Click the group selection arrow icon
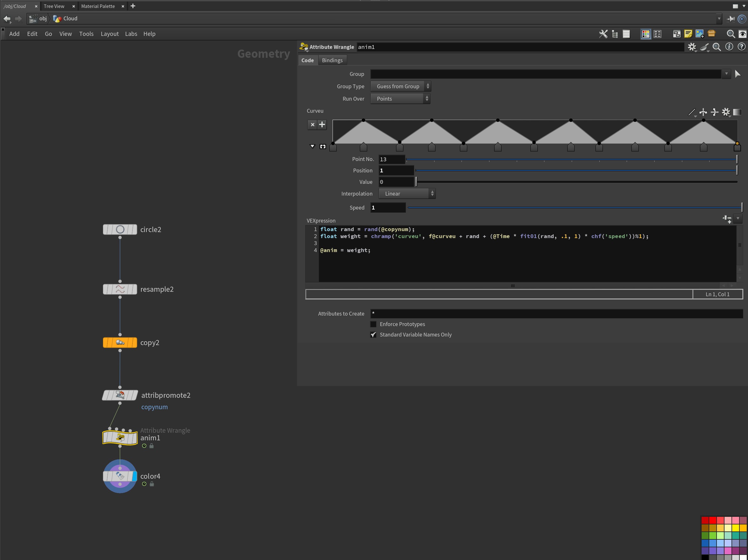748x560 pixels. [738, 74]
